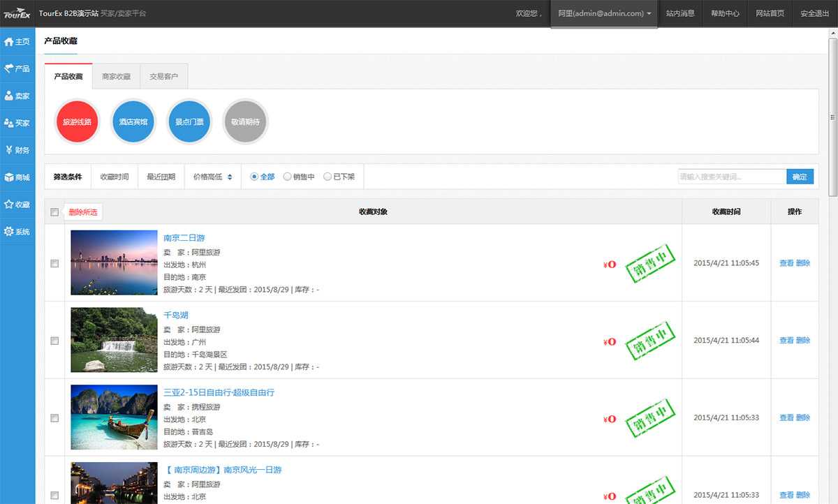
Task: Click 安全退出 to log out
Action: [814, 14]
